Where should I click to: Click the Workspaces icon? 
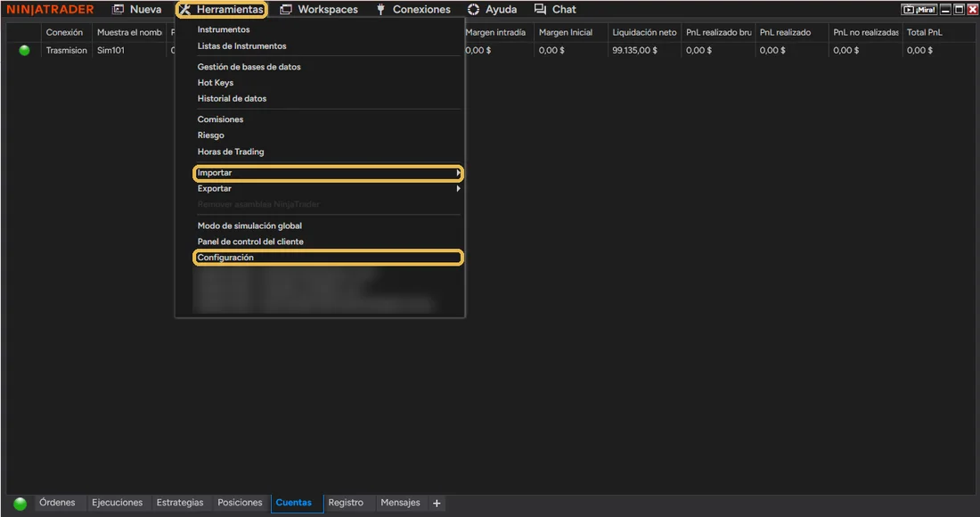(286, 10)
